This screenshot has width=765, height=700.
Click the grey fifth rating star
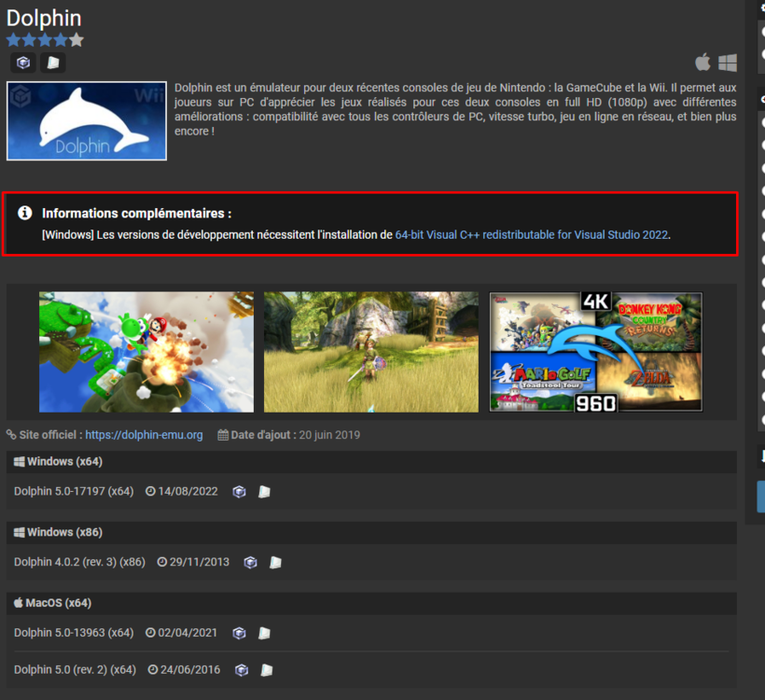[x=76, y=40]
